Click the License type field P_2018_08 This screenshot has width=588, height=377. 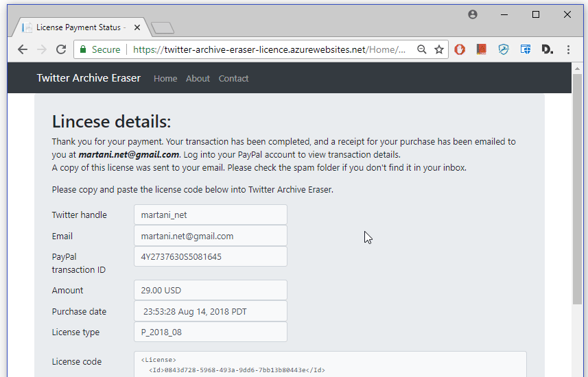tap(211, 332)
